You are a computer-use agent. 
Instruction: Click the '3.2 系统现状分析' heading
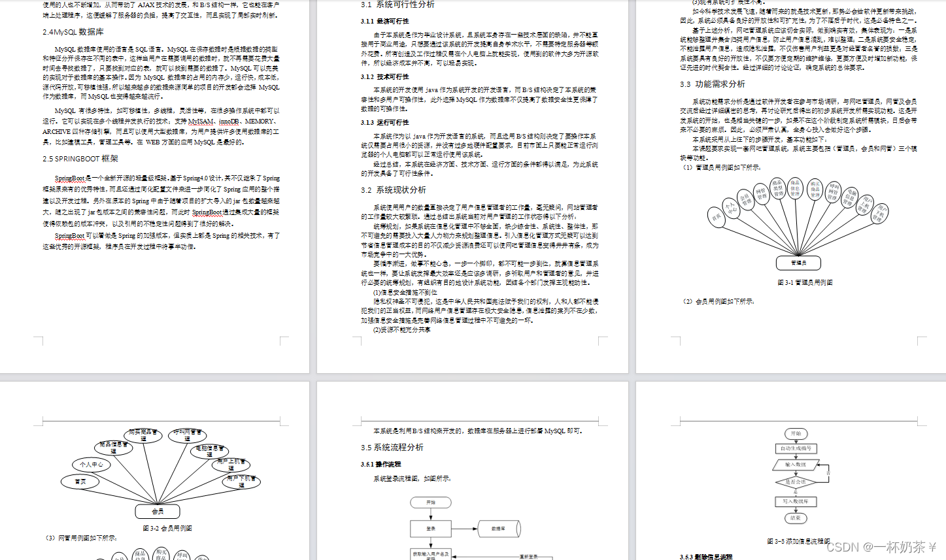394,189
